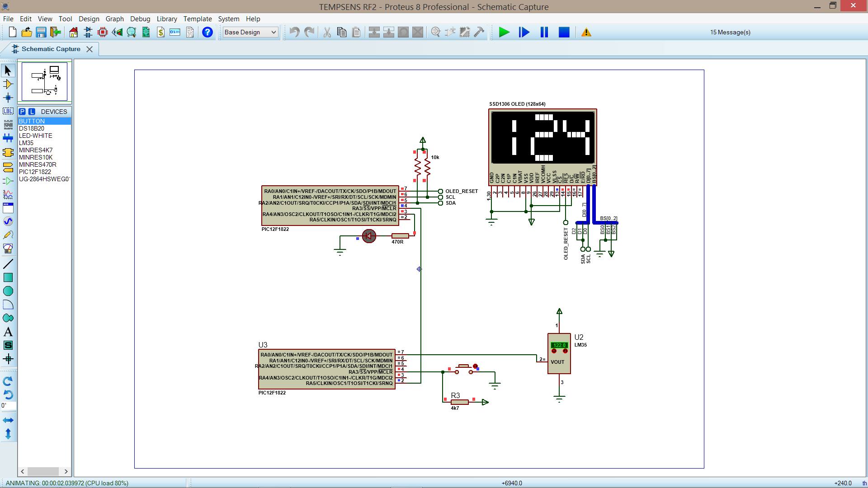Open the Source Code 0101 icon

[x=175, y=32]
